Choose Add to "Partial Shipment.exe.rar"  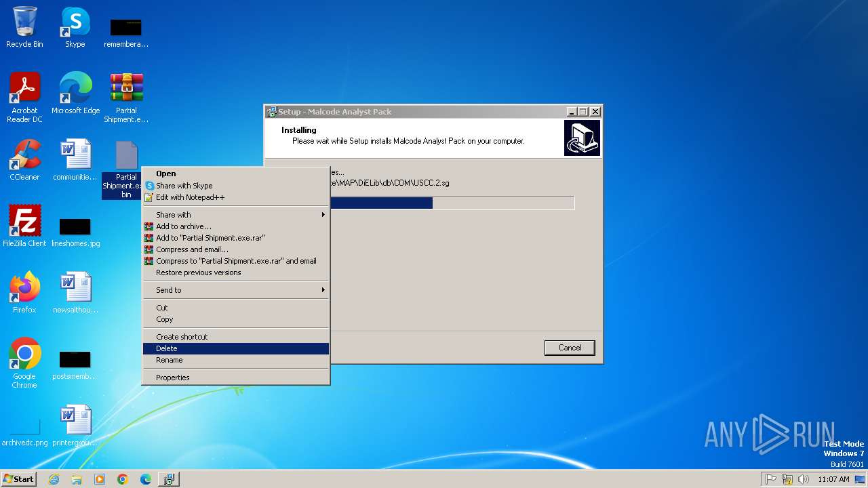236,238
